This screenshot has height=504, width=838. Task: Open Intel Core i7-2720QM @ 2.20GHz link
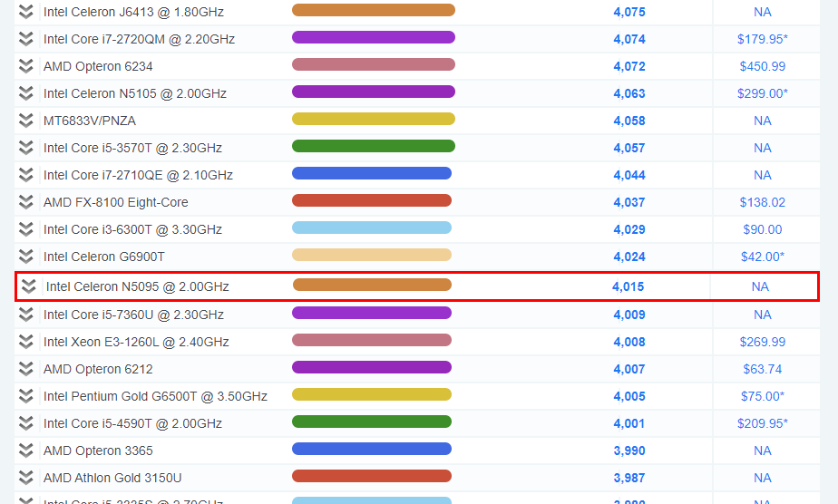[139, 39]
